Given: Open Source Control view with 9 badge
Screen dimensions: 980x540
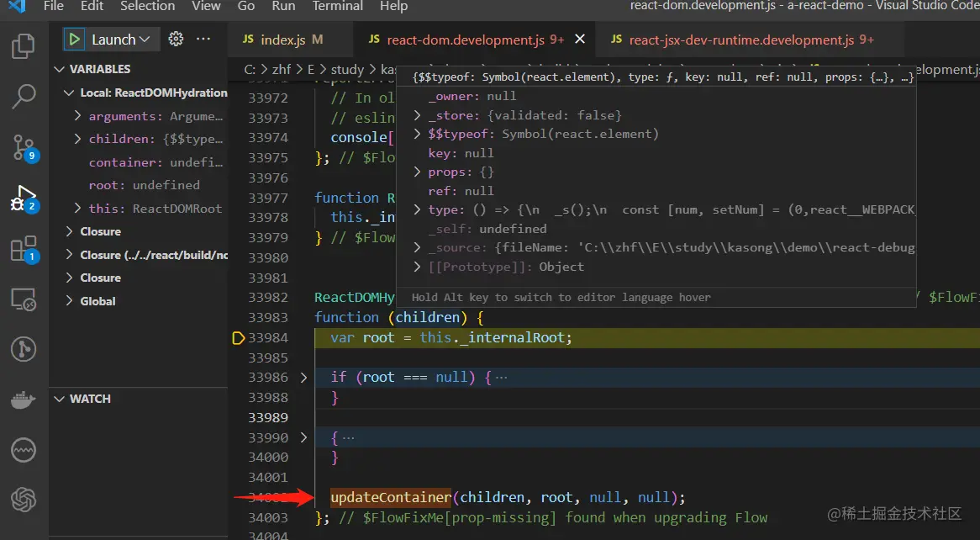Looking at the screenshot, I should pos(24,148).
